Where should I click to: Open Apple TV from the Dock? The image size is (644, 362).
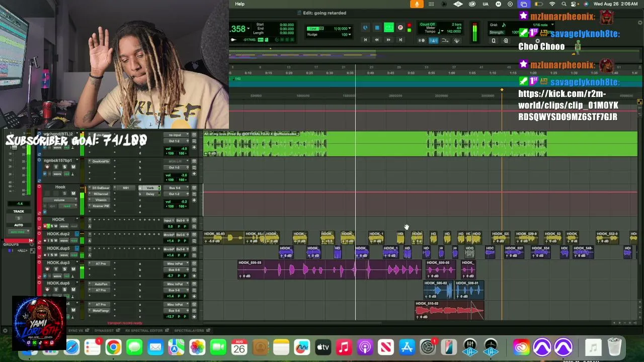click(323, 347)
